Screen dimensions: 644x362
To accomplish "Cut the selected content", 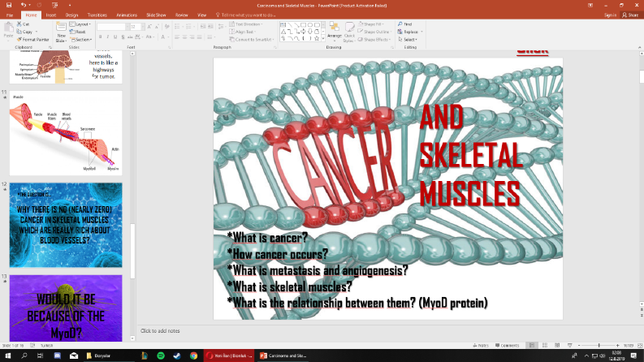I will pos(23,24).
